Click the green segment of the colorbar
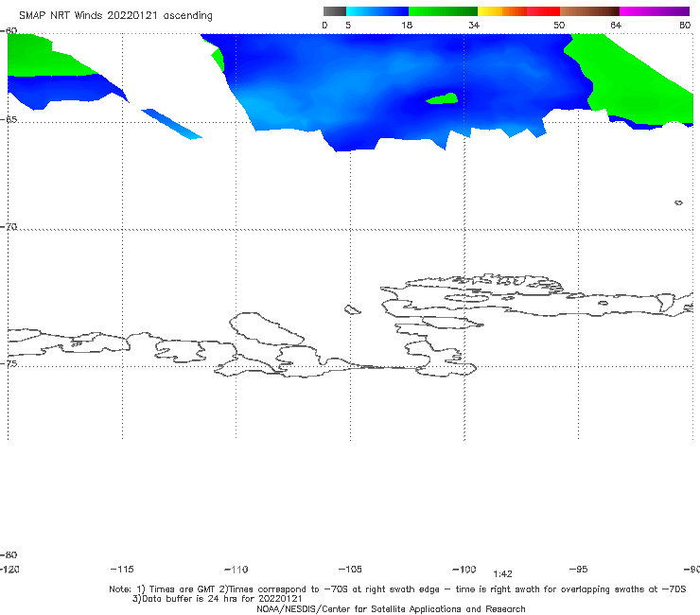 443,11
